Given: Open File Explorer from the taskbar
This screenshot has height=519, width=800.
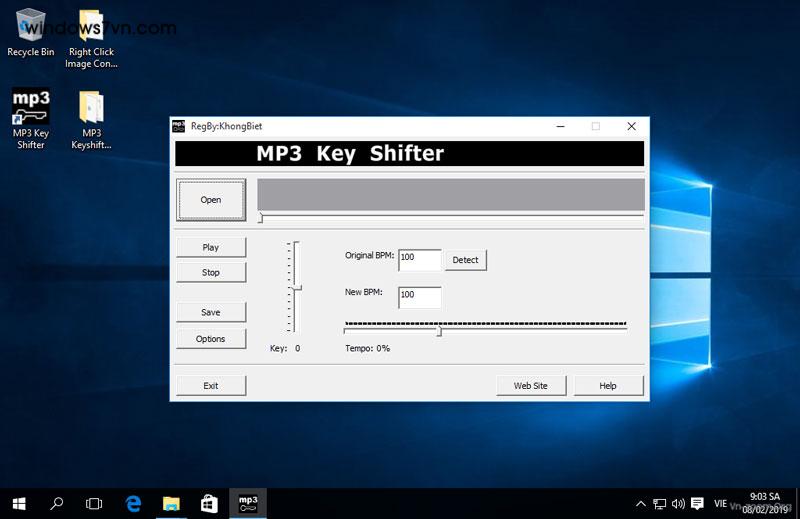Looking at the screenshot, I should pyautogui.click(x=171, y=504).
